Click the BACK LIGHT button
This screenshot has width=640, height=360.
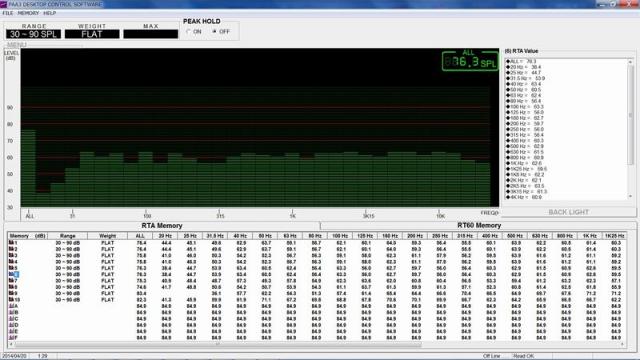click(569, 212)
